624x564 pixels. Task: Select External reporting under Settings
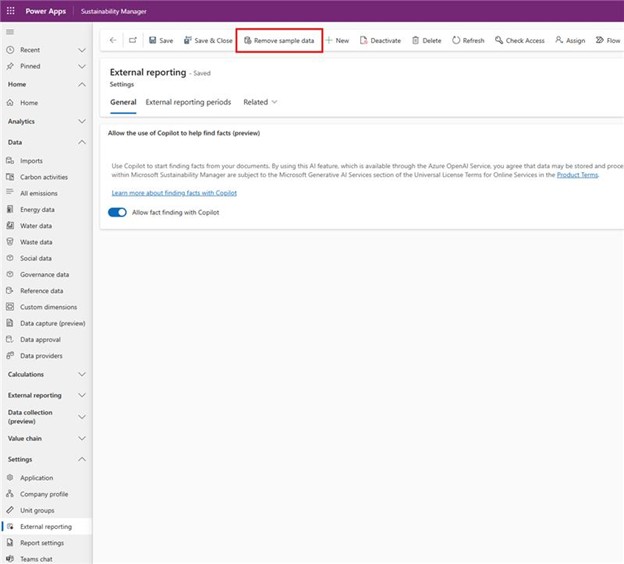coord(47,527)
